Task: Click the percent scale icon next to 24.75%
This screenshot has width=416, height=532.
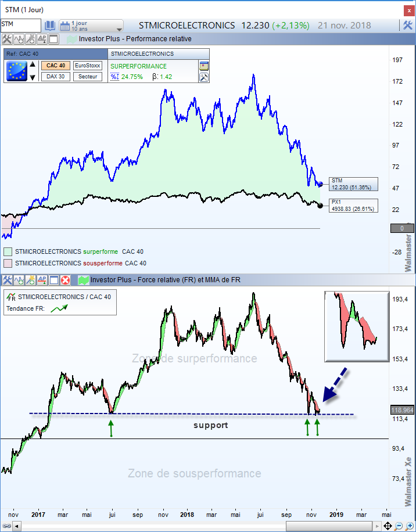Action: tap(115, 77)
